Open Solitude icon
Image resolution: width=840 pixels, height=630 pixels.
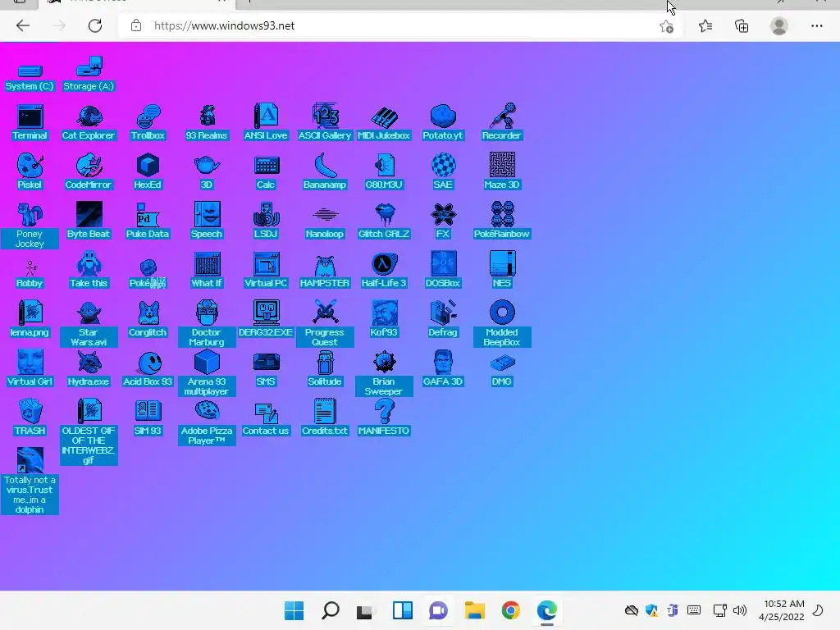325,369
